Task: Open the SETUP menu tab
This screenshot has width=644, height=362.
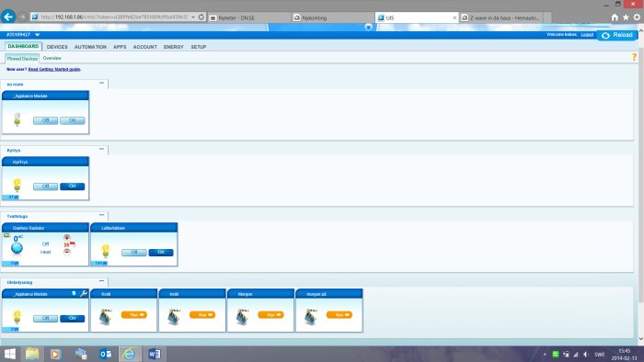Action: [x=199, y=47]
